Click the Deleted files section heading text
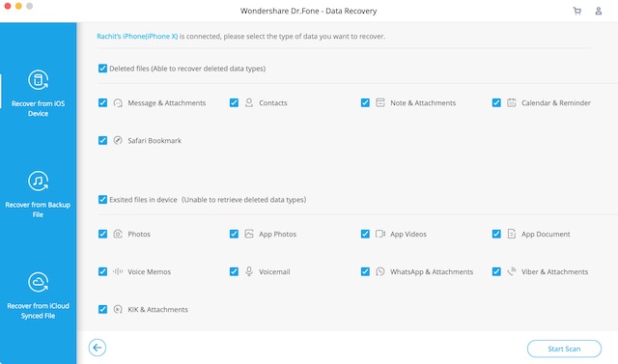Viewport: 618px width, 364px height. (x=187, y=69)
